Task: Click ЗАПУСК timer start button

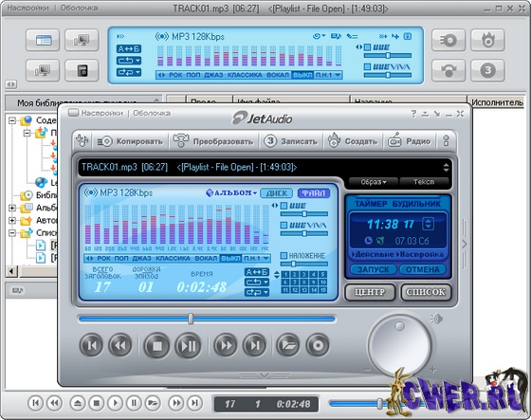Action: (374, 269)
